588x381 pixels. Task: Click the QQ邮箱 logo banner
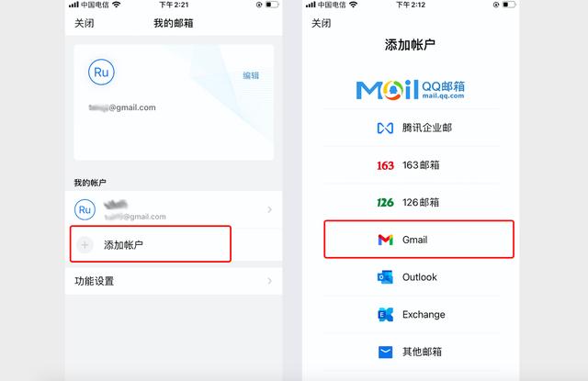tap(411, 90)
